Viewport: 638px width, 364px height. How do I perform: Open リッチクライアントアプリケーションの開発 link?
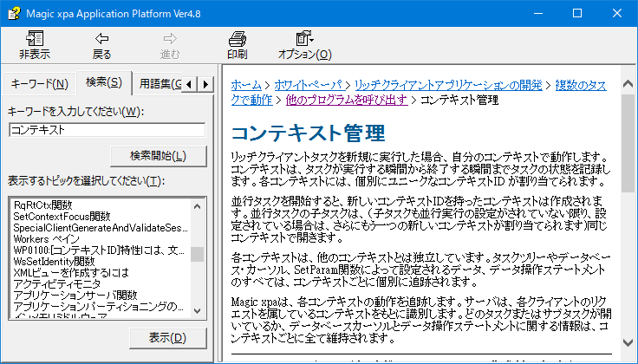(x=448, y=85)
